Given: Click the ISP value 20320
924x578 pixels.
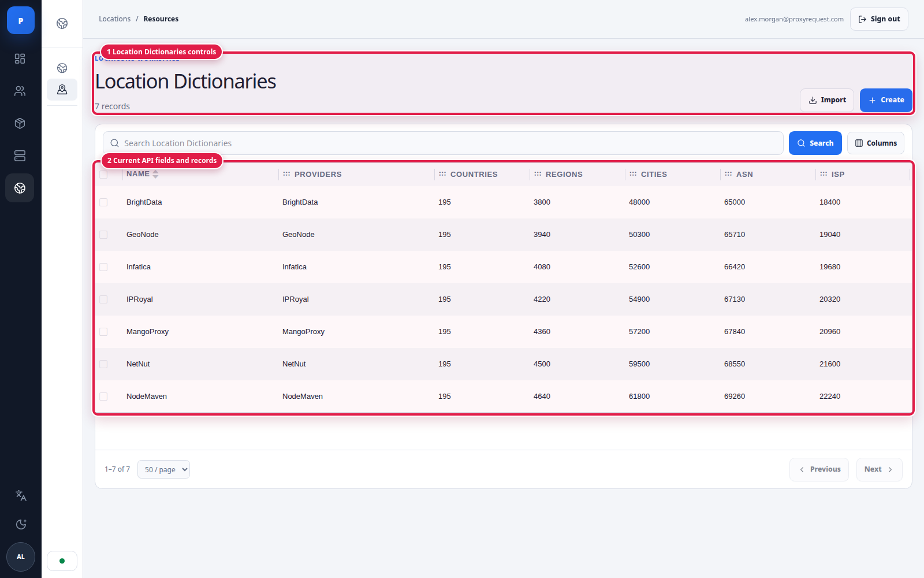Looking at the screenshot, I should click(x=830, y=299).
